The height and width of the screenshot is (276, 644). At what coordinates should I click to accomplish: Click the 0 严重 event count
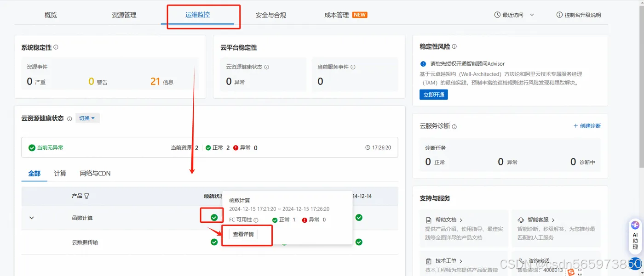(36, 82)
